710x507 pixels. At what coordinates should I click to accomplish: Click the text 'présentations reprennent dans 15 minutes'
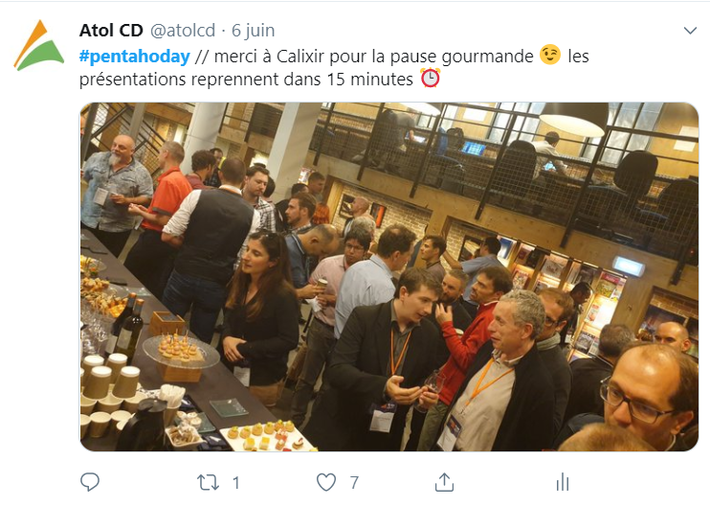(x=246, y=79)
